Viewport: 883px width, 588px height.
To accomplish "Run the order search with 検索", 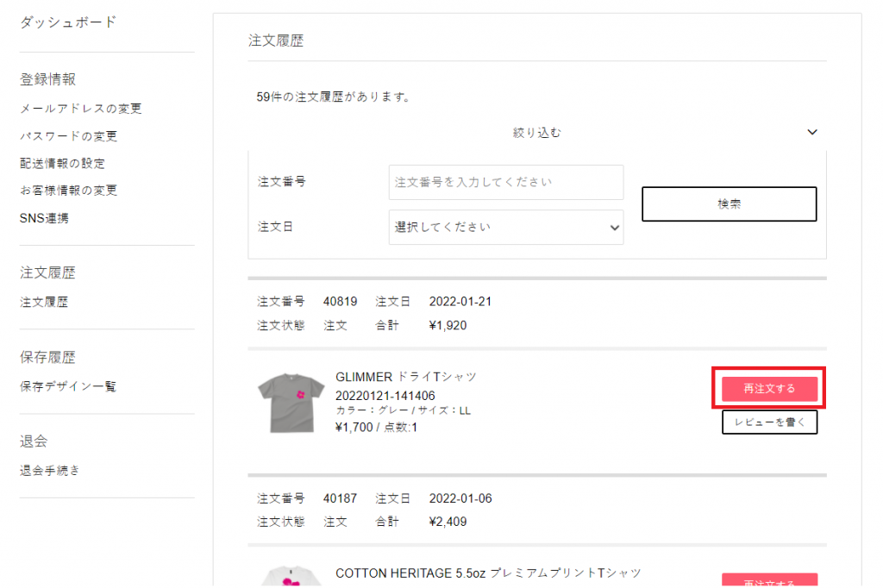I will coord(729,203).
